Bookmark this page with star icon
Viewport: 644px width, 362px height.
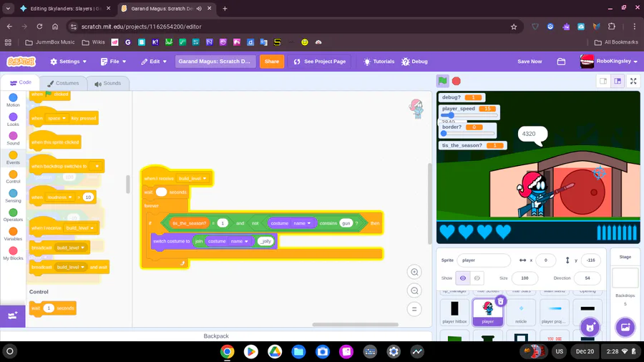[514, 26]
